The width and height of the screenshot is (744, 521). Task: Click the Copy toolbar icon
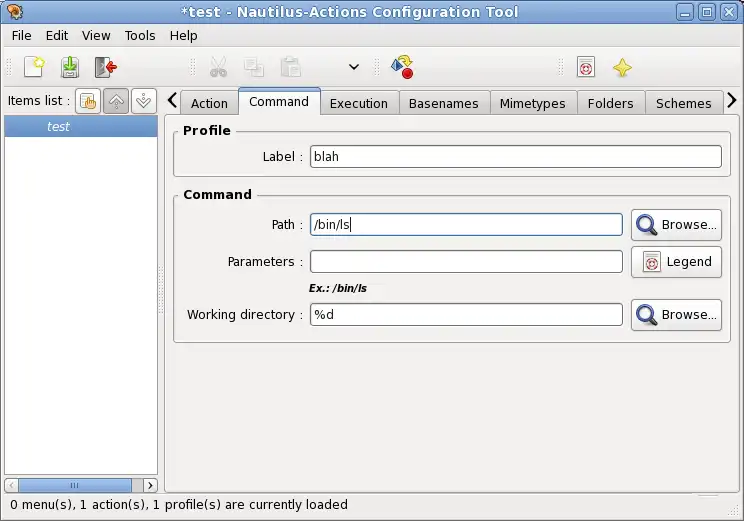254,67
